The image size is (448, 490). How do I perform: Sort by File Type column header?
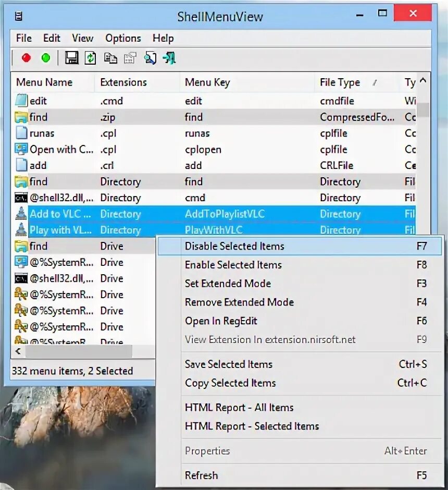357,82
